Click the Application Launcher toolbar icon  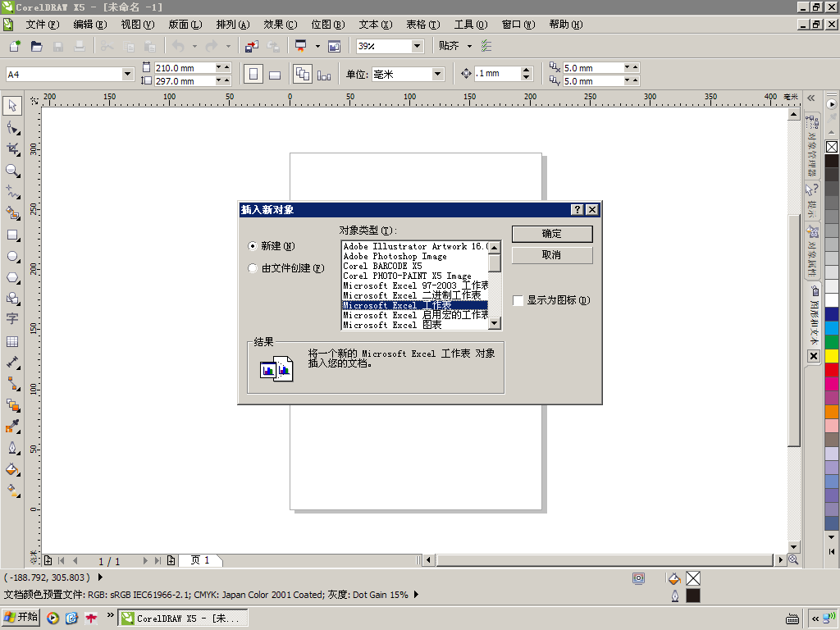(x=300, y=46)
